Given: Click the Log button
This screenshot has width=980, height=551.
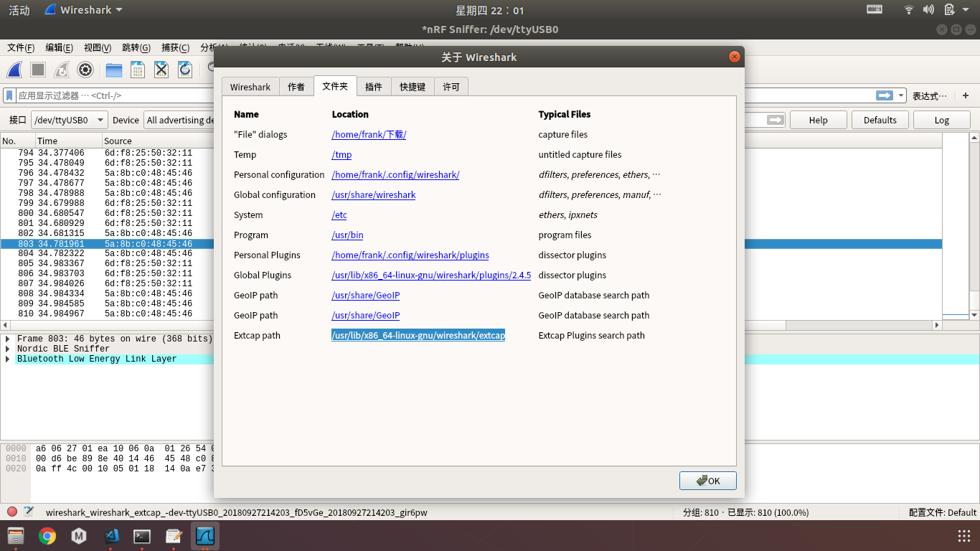Looking at the screenshot, I should click(x=942, y=120).
